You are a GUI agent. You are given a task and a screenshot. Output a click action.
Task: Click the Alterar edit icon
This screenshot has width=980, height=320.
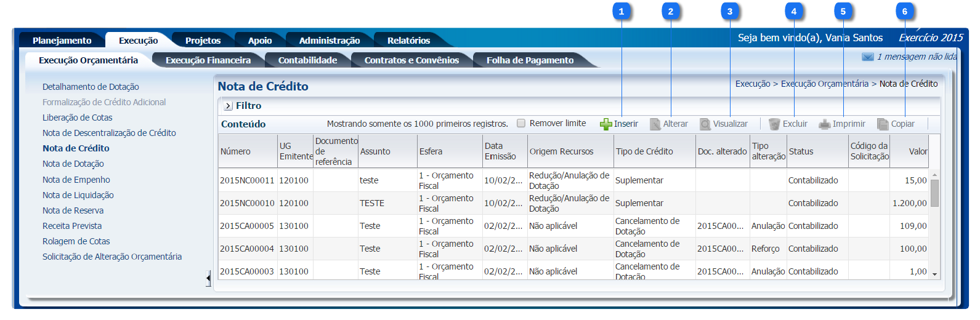[x=655, y=124]
